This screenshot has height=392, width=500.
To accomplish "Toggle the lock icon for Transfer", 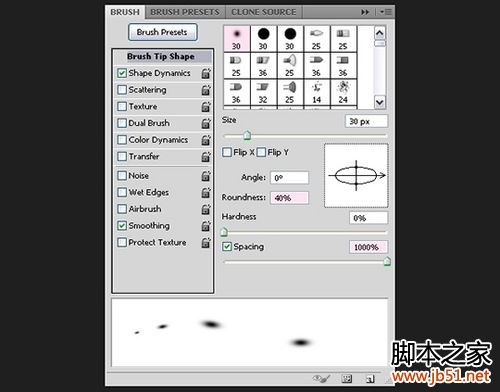I will 206,156.
